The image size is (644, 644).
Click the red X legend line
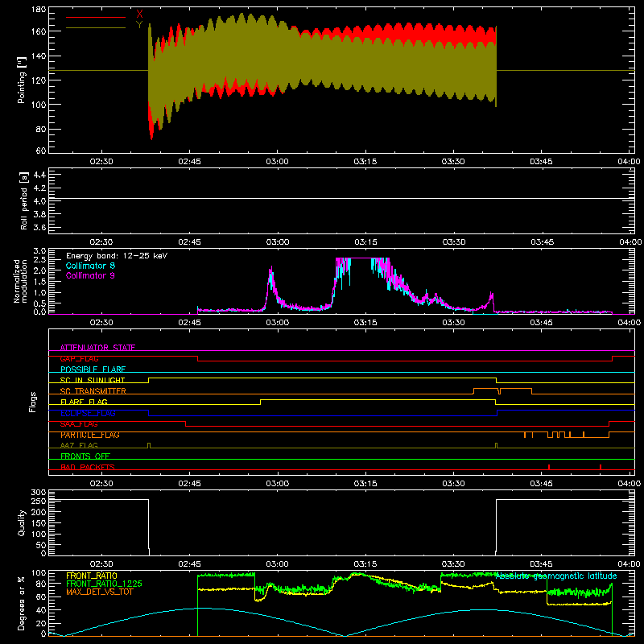tap(96, 17)
